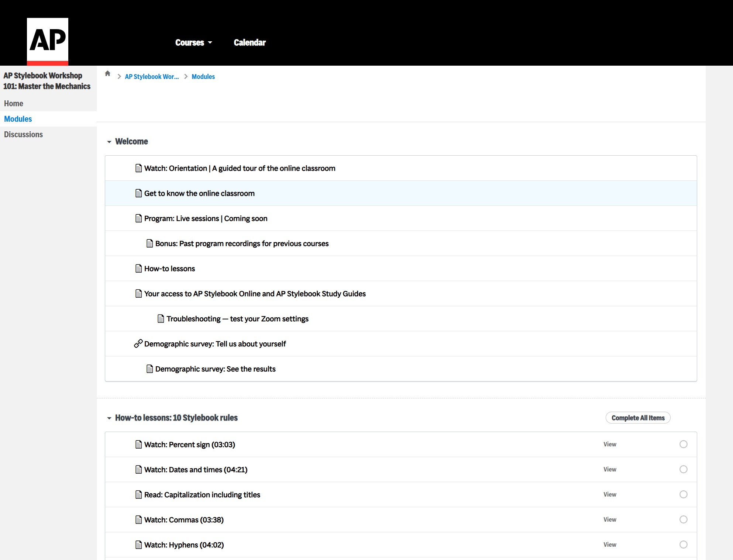Click View label on Capitalization row
The width and height of the screenshot is (733, 560).
[x=610, y=495]
